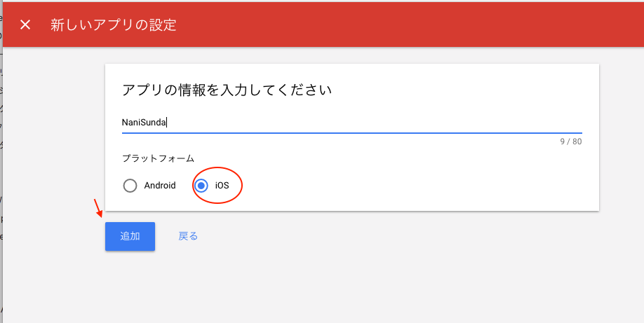The image size is (644, 323).
Task: Click the background window strip at left edge
Action: click(1, 164)
